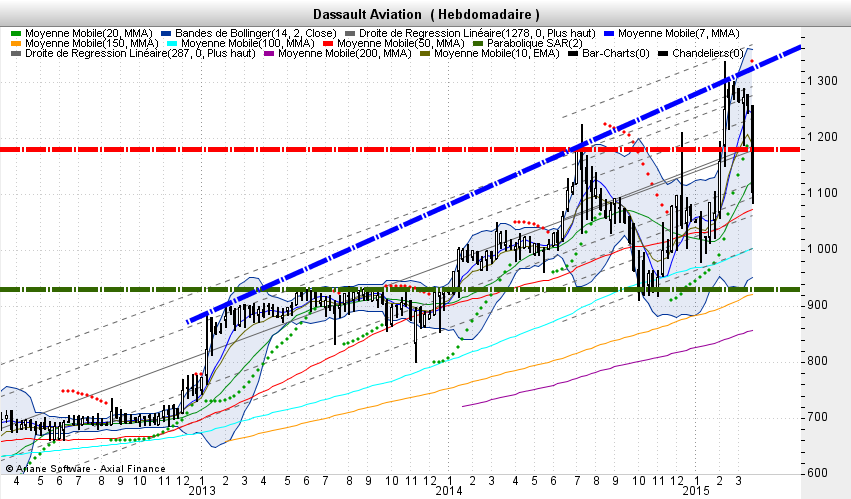851x499 pixels.
Task: Click the green horizontal support line near 930
Action: coord(400,289)
